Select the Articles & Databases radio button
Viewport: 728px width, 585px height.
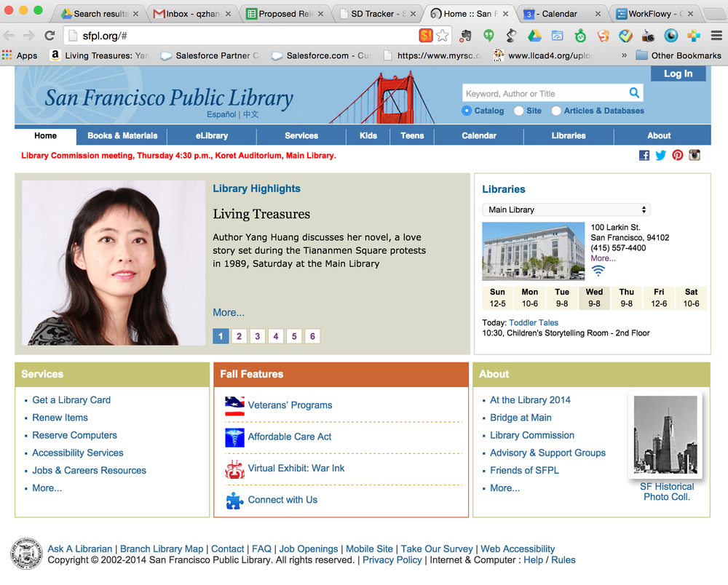coord(556,111)
